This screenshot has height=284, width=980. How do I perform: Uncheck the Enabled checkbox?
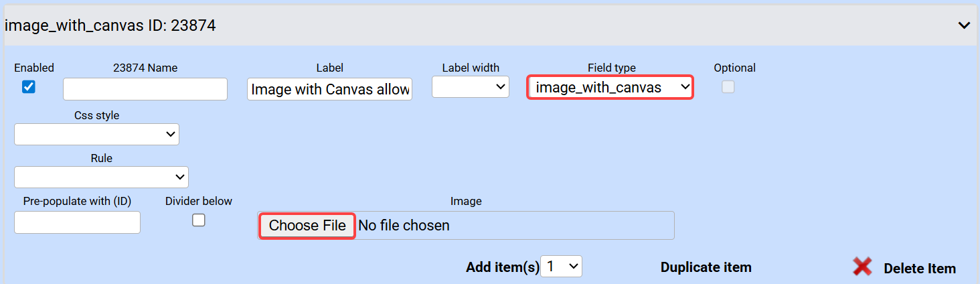pyautogui.click(x=29, y=87)
